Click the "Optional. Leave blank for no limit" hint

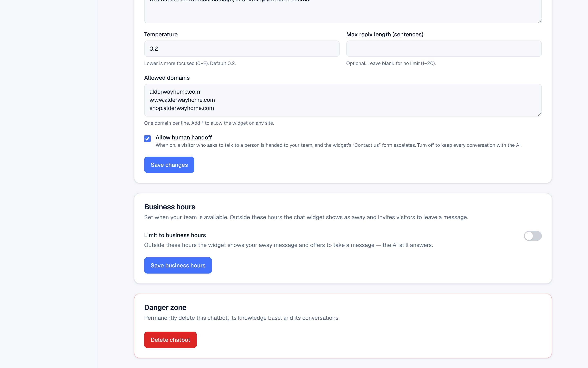click(391, 63)
